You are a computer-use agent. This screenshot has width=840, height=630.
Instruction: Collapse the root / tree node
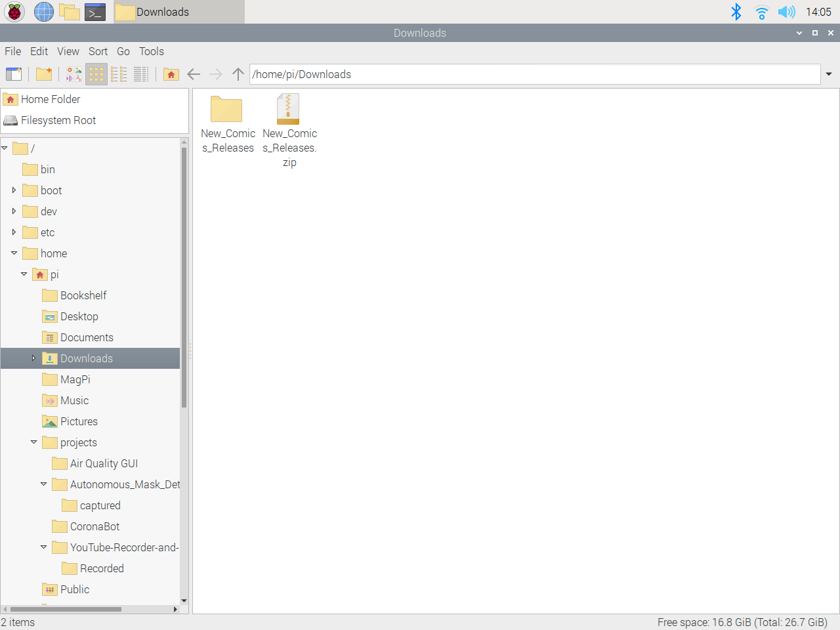tap(5, 148)
